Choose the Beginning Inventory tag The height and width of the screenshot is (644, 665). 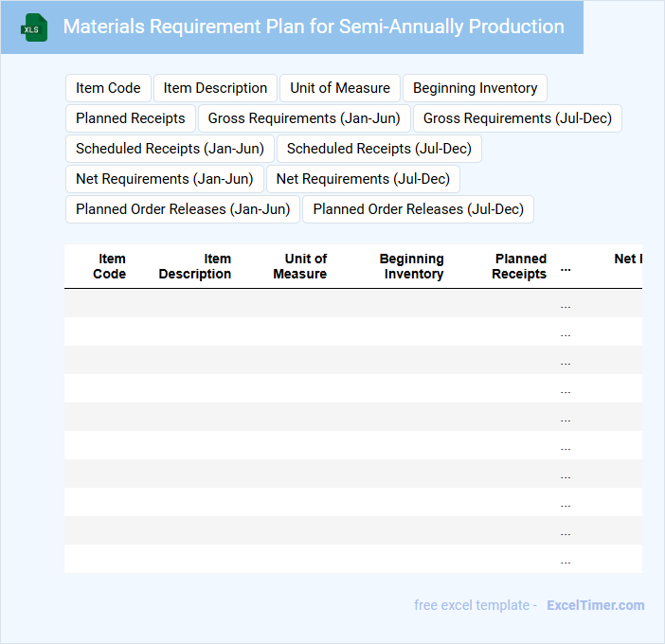click(x=475, y=88)
